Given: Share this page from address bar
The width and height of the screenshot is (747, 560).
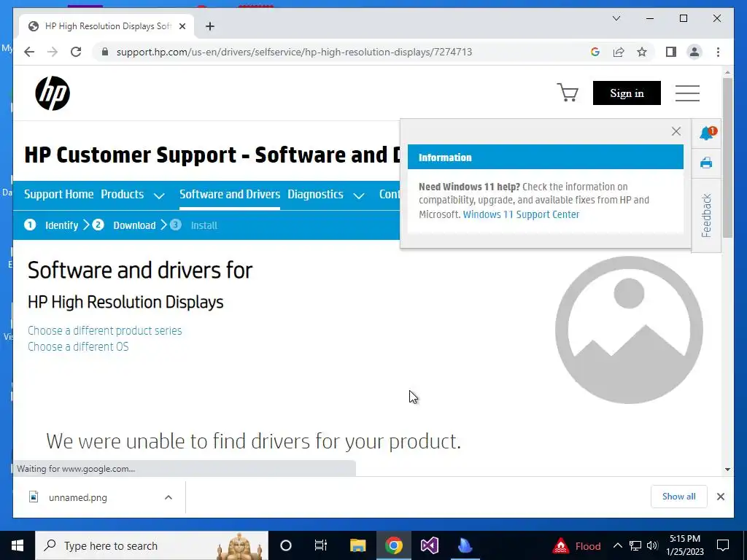Looking at the screenshot, I should point(619,52).
